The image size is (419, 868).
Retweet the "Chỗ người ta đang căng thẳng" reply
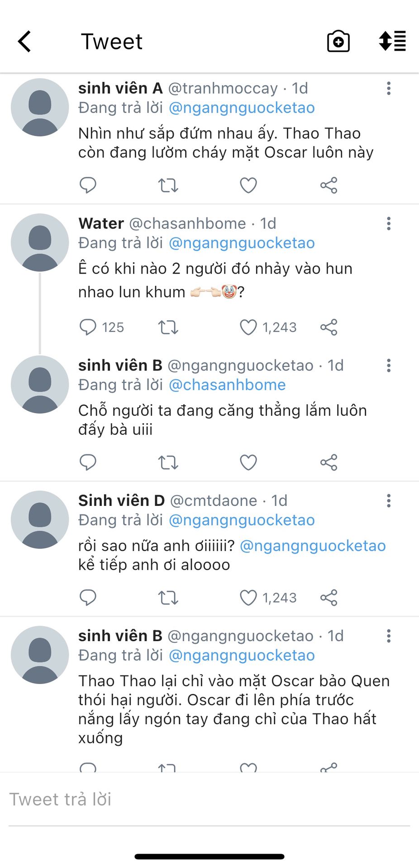[x=168, y=462]
